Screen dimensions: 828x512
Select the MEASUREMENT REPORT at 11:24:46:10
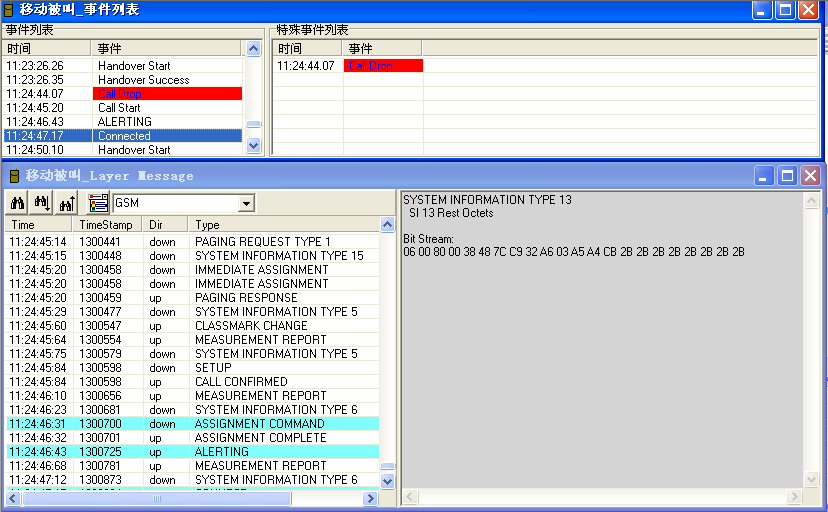tap(193, 396)
